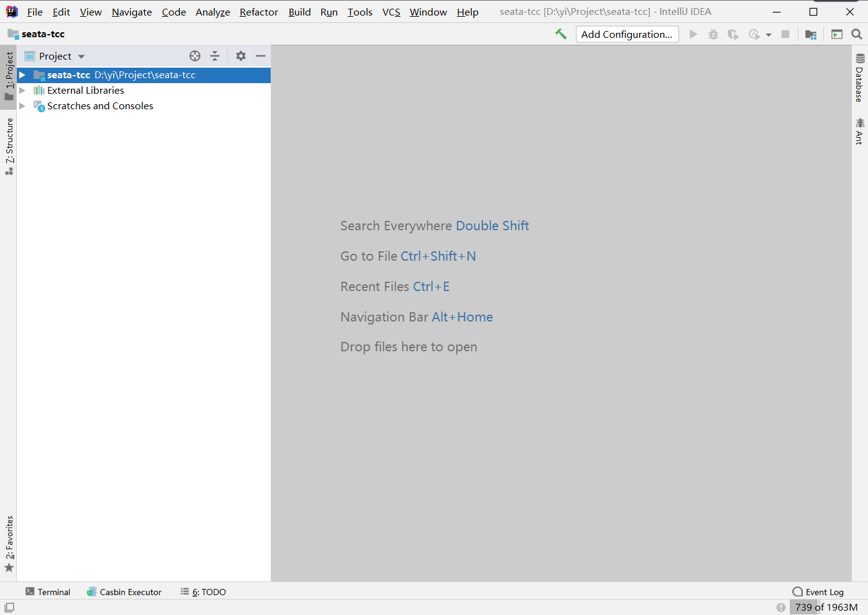Open the Run menu
The width and height of the screenshot is (868, 615).
[x=329, y=12]
